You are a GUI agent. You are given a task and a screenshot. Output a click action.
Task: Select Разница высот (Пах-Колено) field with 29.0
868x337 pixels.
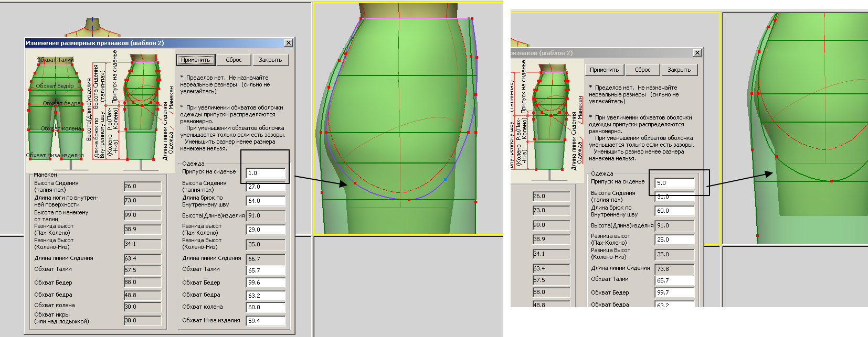pyautogui.click(x=266, y=230)
